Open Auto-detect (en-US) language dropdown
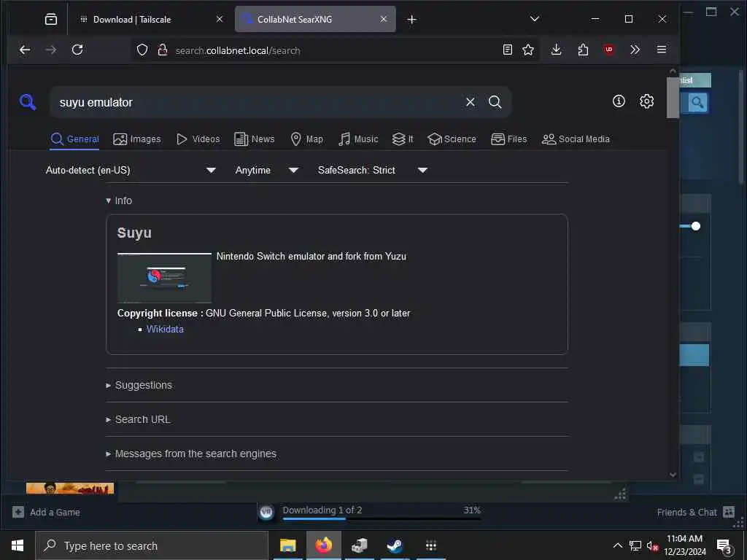The image size is (747, 560). coord(131,170)
